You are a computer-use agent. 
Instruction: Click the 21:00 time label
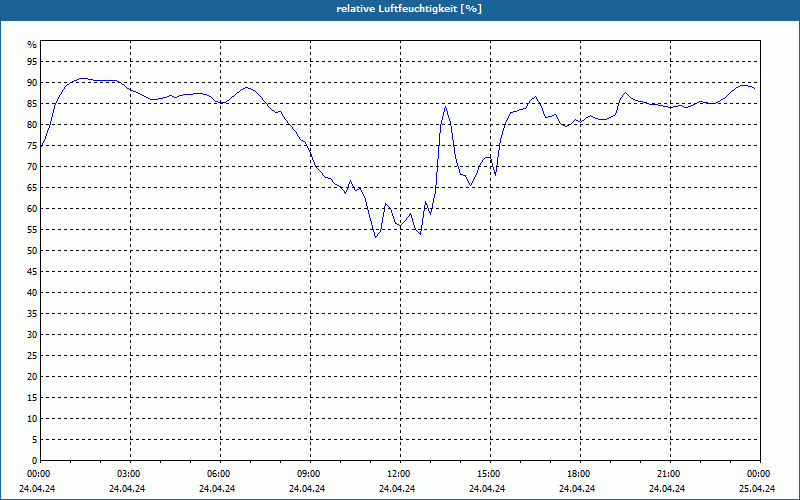pos(670,474)
